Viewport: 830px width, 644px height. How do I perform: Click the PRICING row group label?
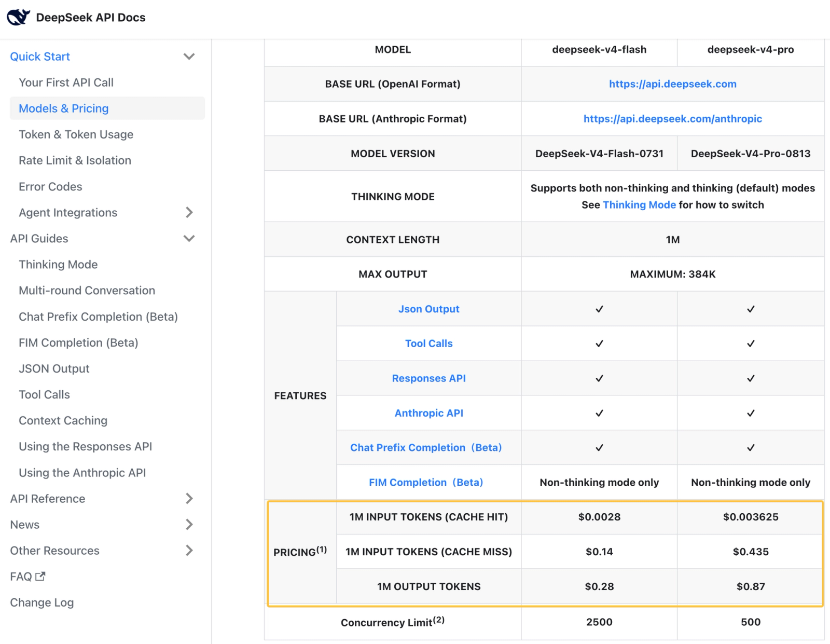pos(300,551)
